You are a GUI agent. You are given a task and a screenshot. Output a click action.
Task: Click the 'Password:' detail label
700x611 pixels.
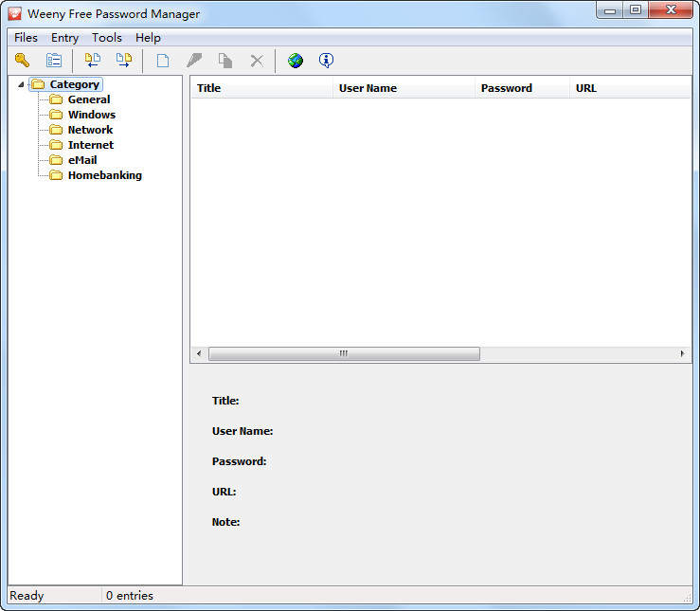coord(240,461)
